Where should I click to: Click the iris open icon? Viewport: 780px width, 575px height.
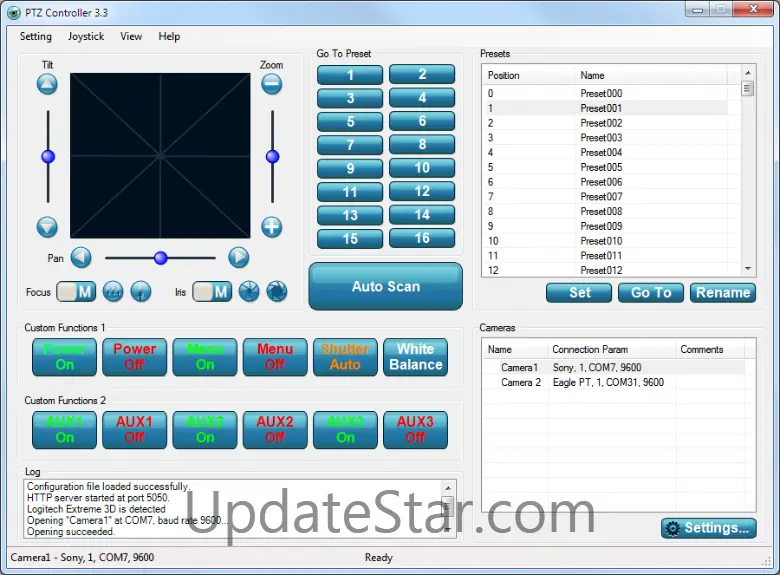(277, 291)
